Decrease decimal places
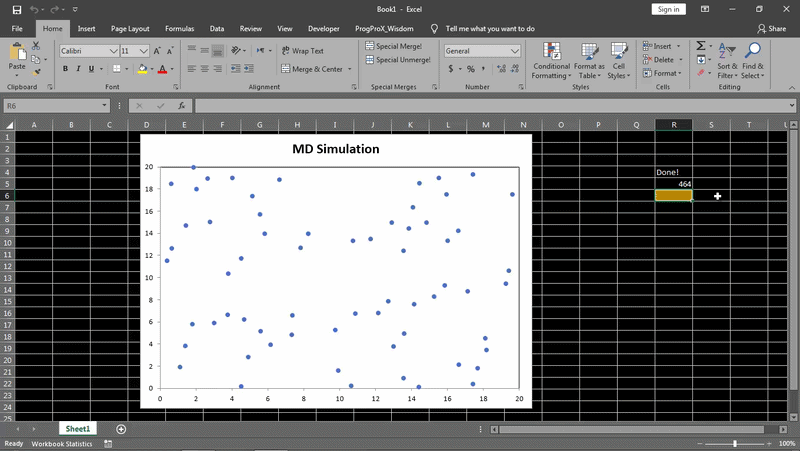This screenshot has height=451, width=800. 515,68
